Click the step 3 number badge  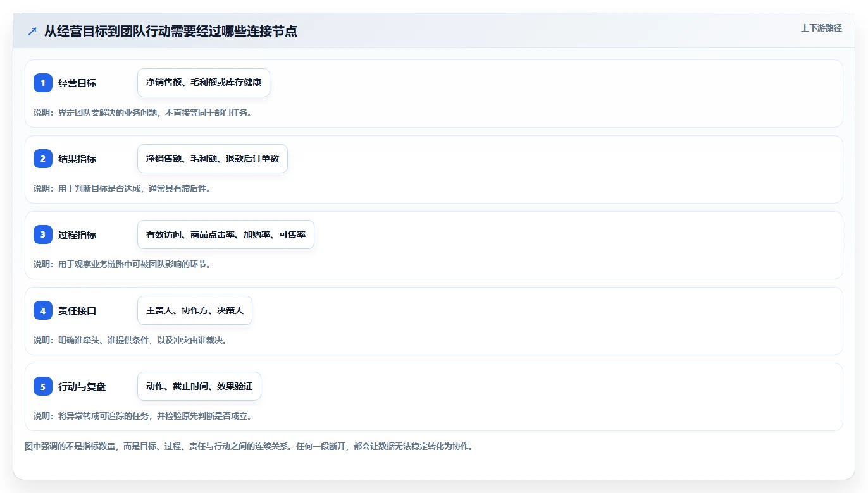[43, 234]
